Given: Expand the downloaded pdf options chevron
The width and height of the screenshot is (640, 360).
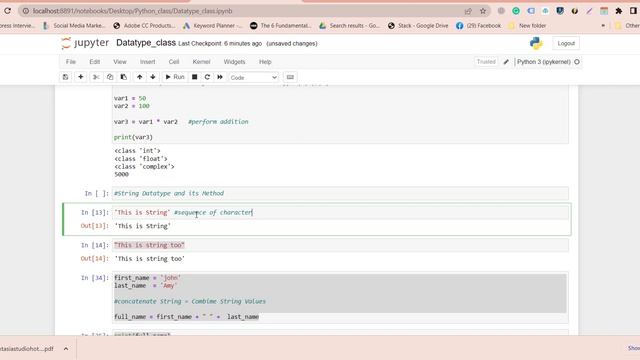Looking at the screenshot, I should (x=66, y=349).
